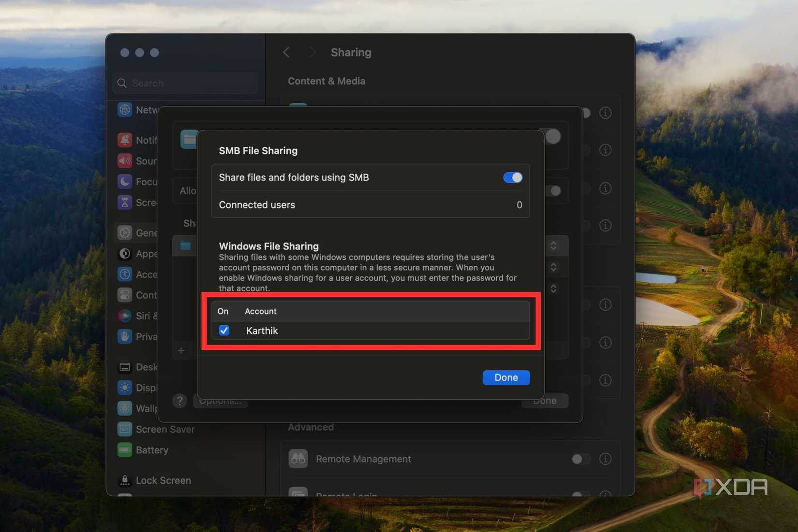The image size is (798, 532).
Task: Click the dimmed Options button
Action: click(x=220, y=401)
